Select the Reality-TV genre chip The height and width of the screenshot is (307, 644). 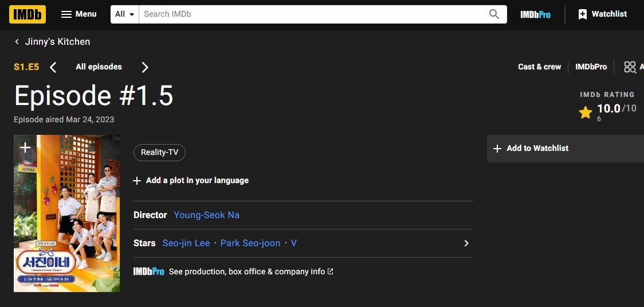159,152
